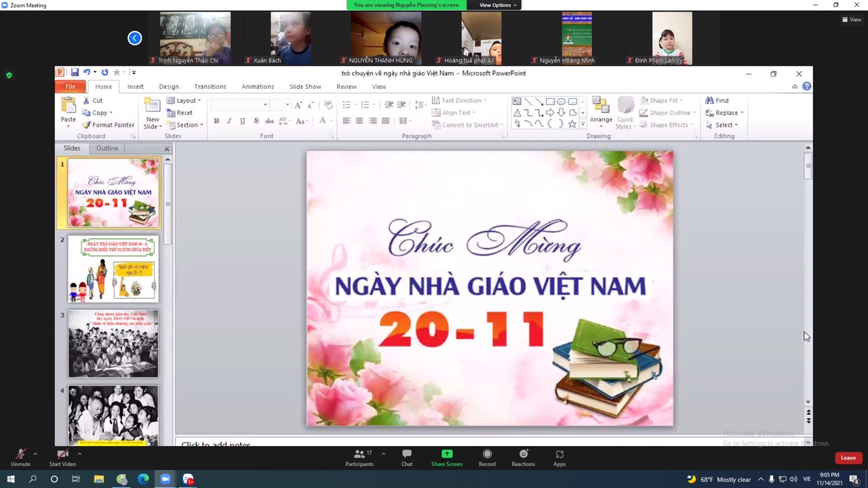
Task: Click the PowerPoint Help question mark icon
Action: pyautogui.click(x=806, y=86)
